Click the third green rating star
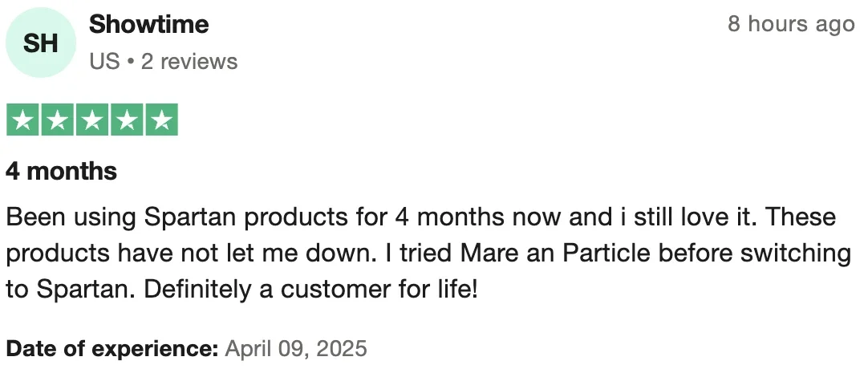Viewport: 868px width, 369px height. click(x=92, y=120)
